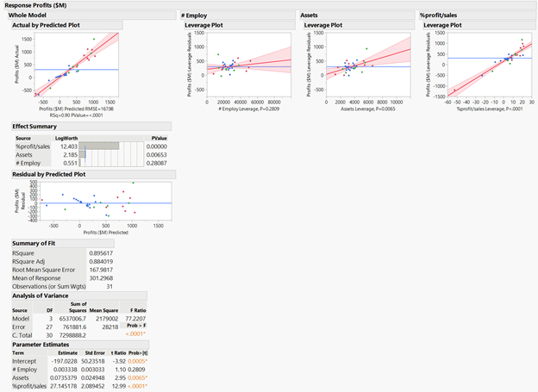The height and width of the screenshot is (392, 538).
Task: Click Intercept std error 50.23518
Action: (93, 361)
